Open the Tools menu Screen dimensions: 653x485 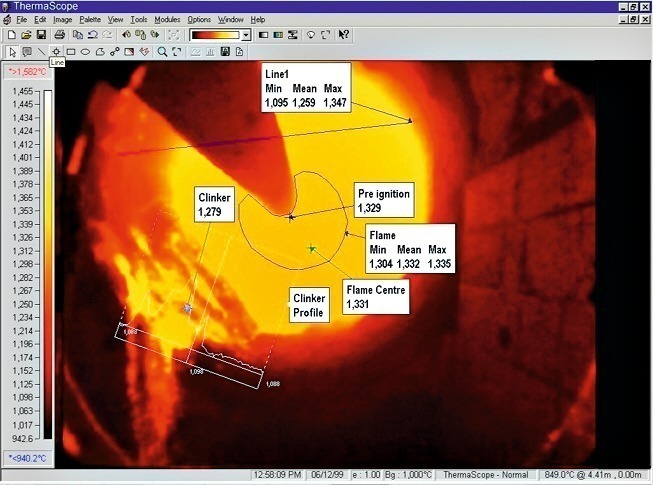[x=139, y=19]
